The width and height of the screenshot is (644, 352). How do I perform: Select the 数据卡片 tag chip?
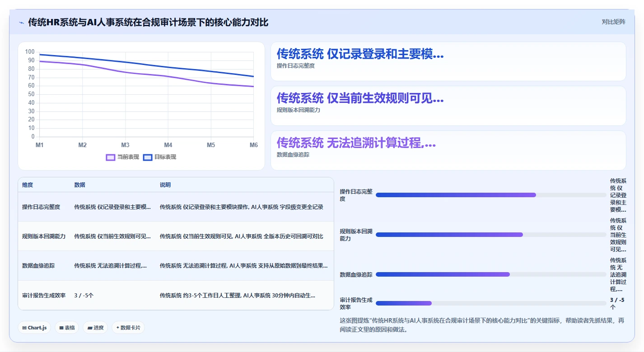[128, 328]
